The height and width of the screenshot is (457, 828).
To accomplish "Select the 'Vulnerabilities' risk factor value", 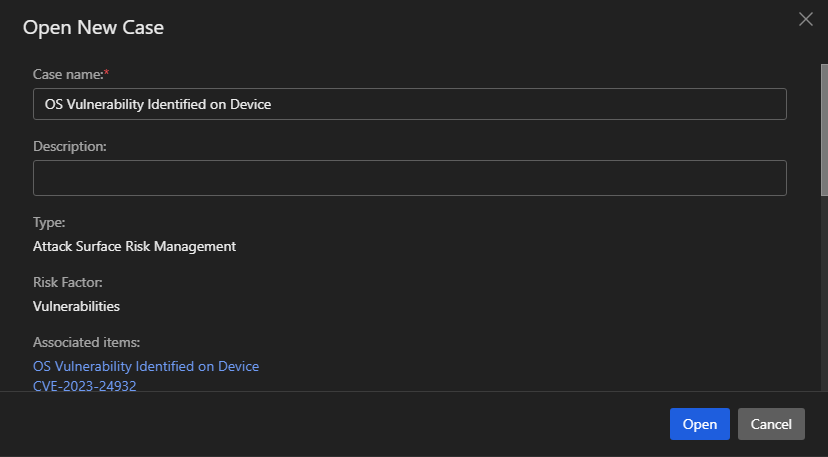I will point(76,306).
